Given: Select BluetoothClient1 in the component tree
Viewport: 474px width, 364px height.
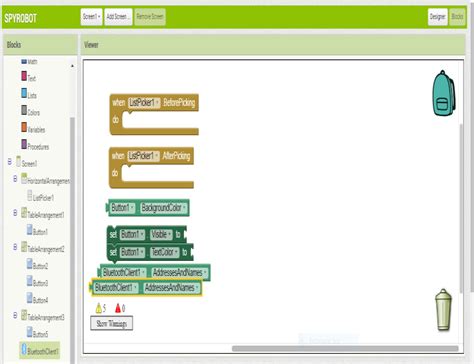Looking at the screenshot, I should [x=43, y=351].
